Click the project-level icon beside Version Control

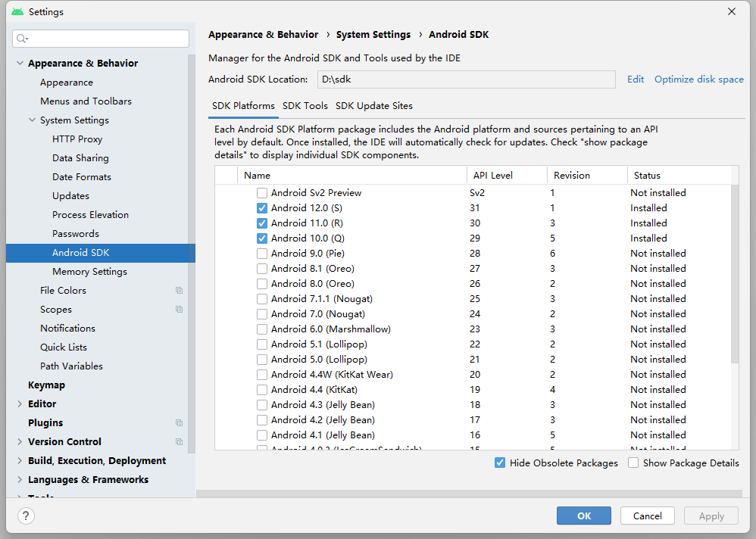point(179,441)
